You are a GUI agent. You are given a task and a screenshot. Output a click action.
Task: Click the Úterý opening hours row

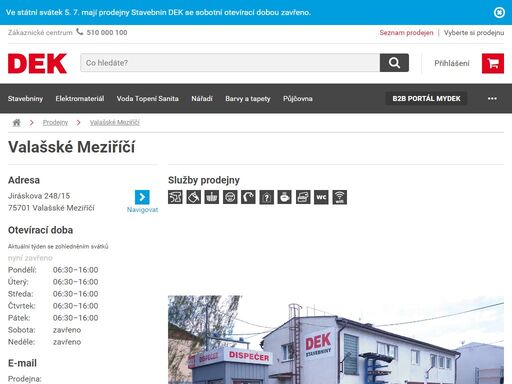(x=53, y=282)
